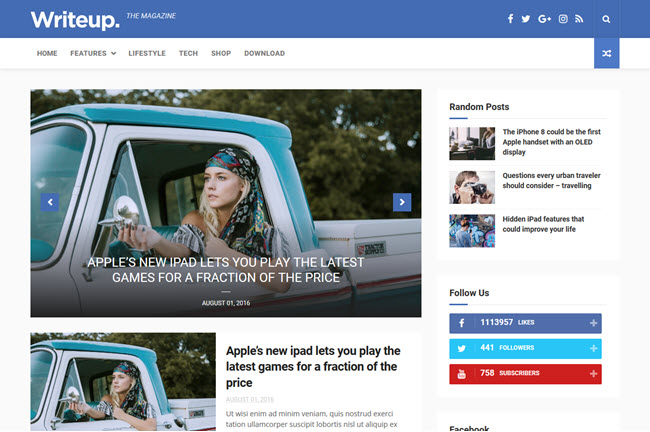
Task: Click the shuffle random post icon
Action: coord(606,53)
